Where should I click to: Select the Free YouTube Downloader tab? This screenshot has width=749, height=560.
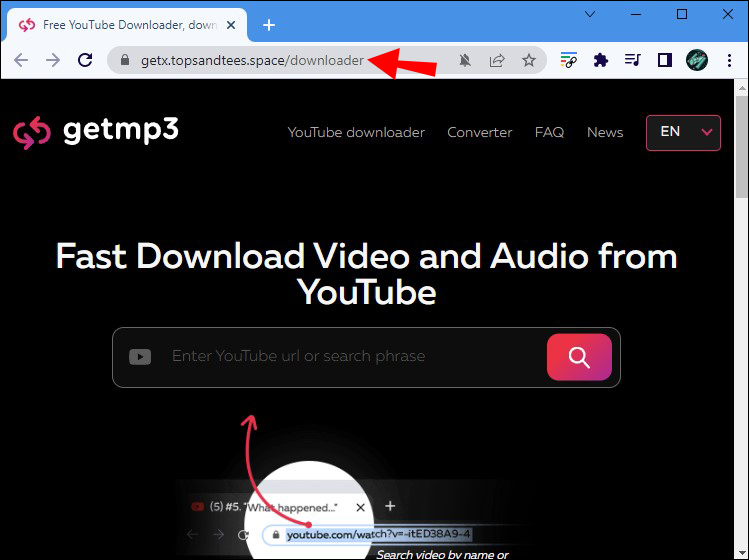pos(127,25)
